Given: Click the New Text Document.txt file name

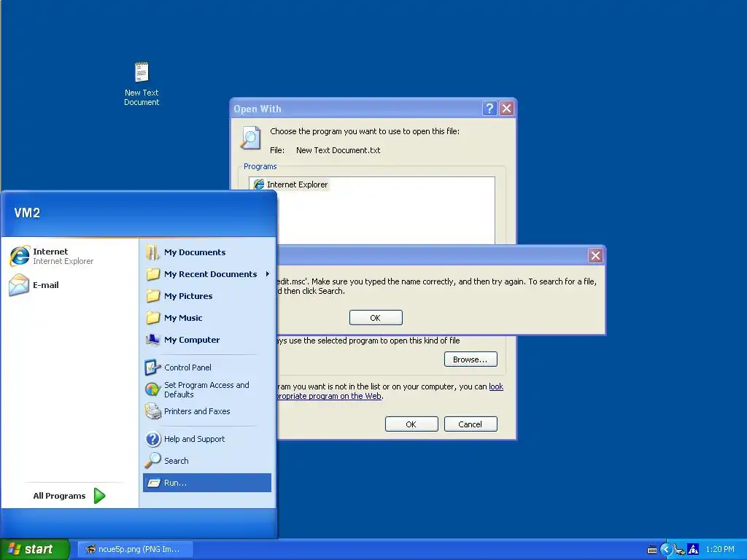Looking at the screenshot, I should point(338,150).
